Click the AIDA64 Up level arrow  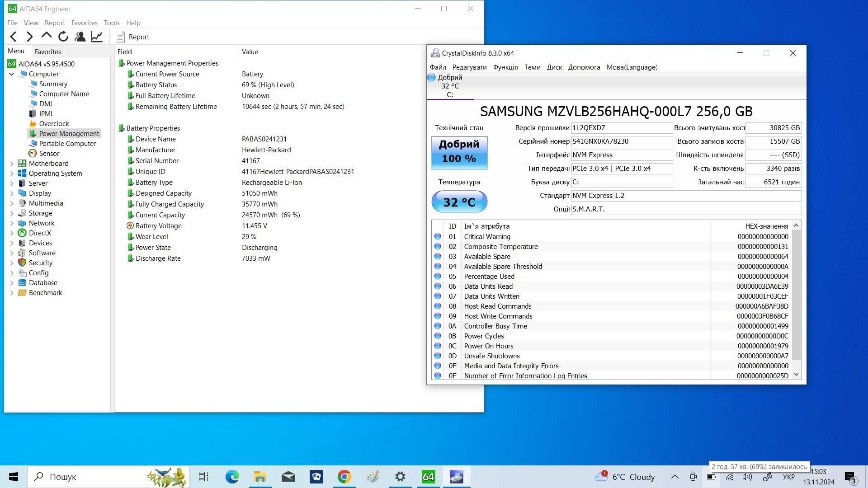coord(46,36)
